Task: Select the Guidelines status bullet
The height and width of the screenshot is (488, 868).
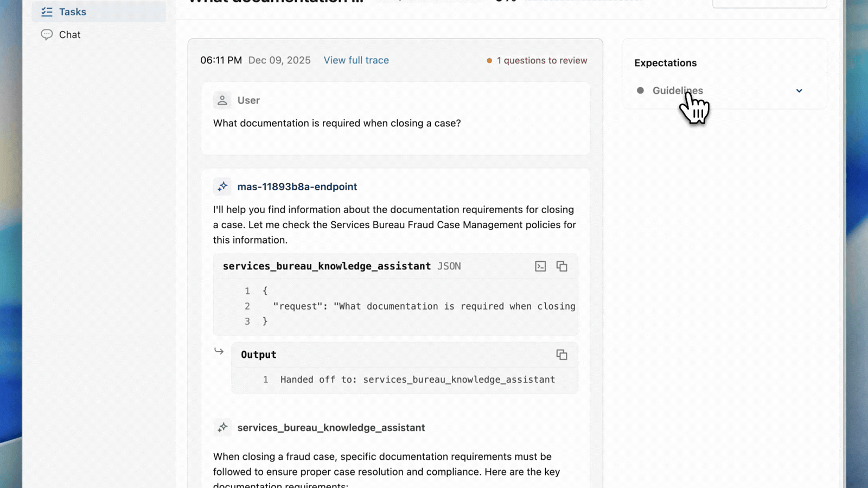Action: click(x=640, y=90)
